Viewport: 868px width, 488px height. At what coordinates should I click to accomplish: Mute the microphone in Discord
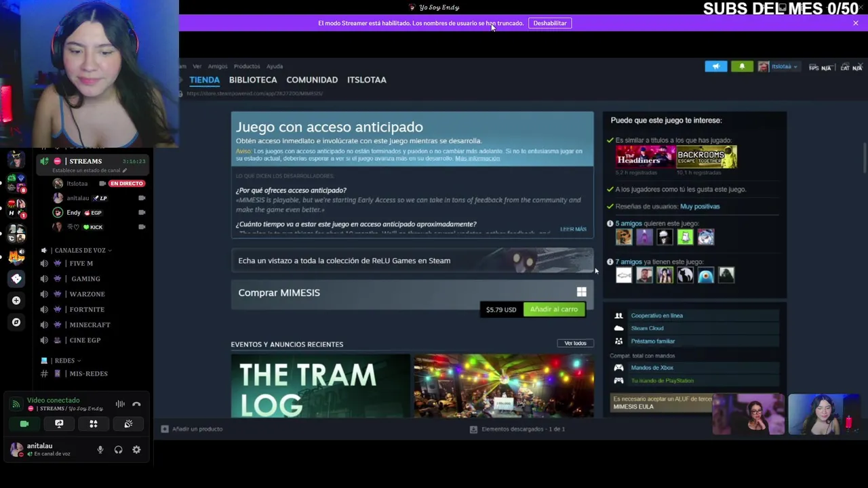point(100,449)
